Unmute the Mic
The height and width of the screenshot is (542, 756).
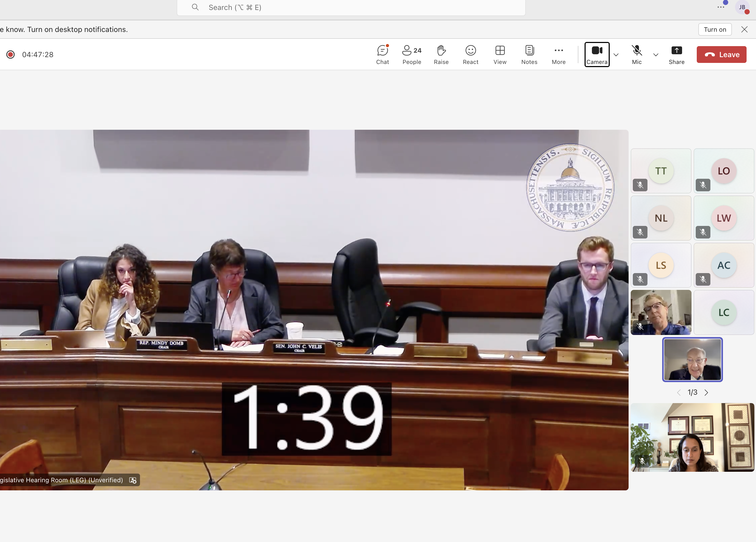(636, 55)
